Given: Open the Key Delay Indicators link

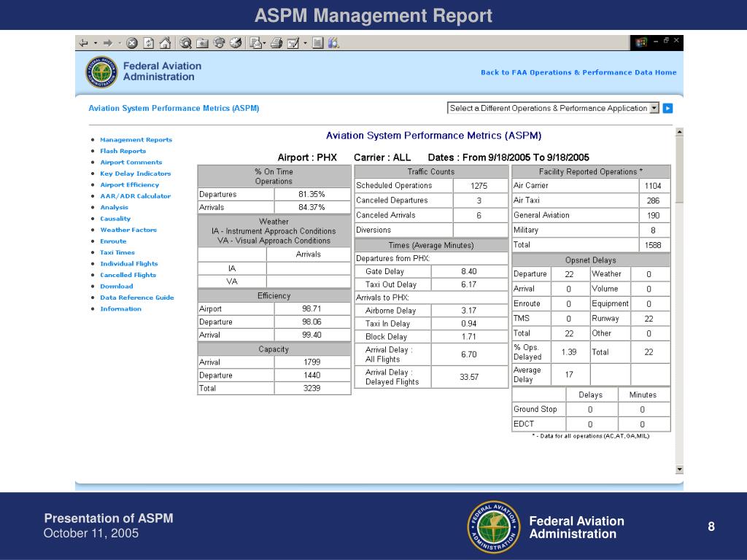Looking at the screenshot, I should 135,174.
